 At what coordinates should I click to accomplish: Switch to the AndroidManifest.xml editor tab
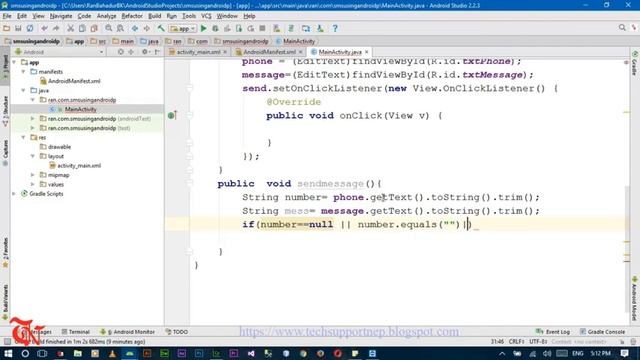coord(269,52)
